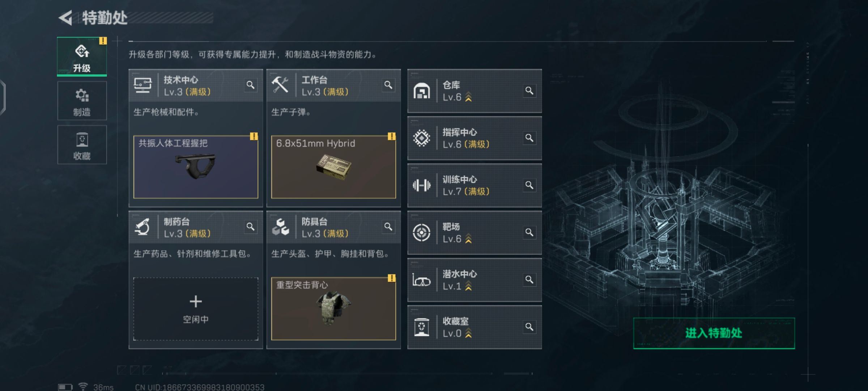Screen dimensions: 868x391
Task: Click the 仓库 Lv.6 upgrade arrow
Action: [468, 97]
